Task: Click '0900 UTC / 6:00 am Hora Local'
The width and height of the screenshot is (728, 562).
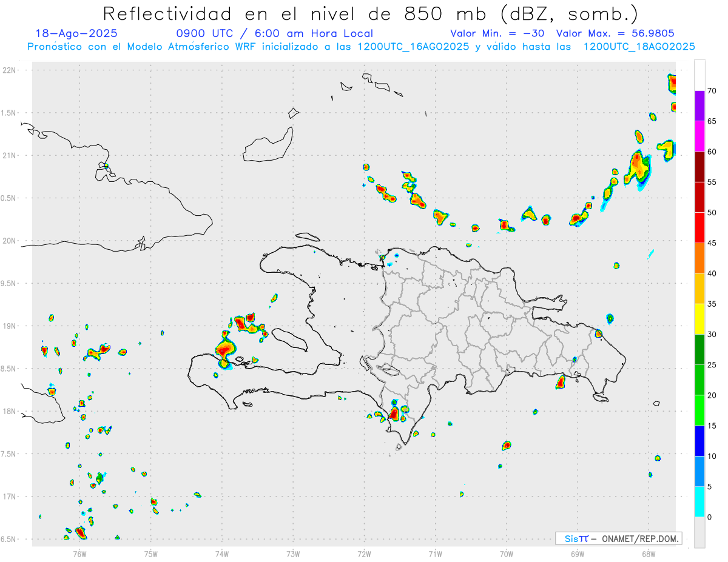Action: [275, 33]
